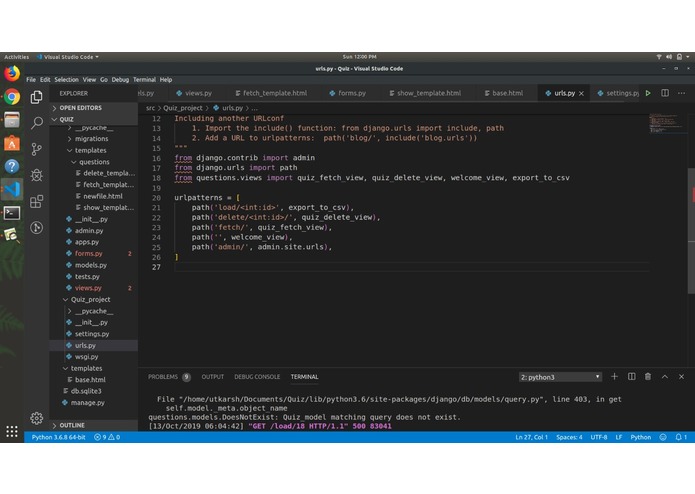Viewport: 695px width, 494px height.
Task: Open settings.py in the file explorer
Action: [92, 334]
